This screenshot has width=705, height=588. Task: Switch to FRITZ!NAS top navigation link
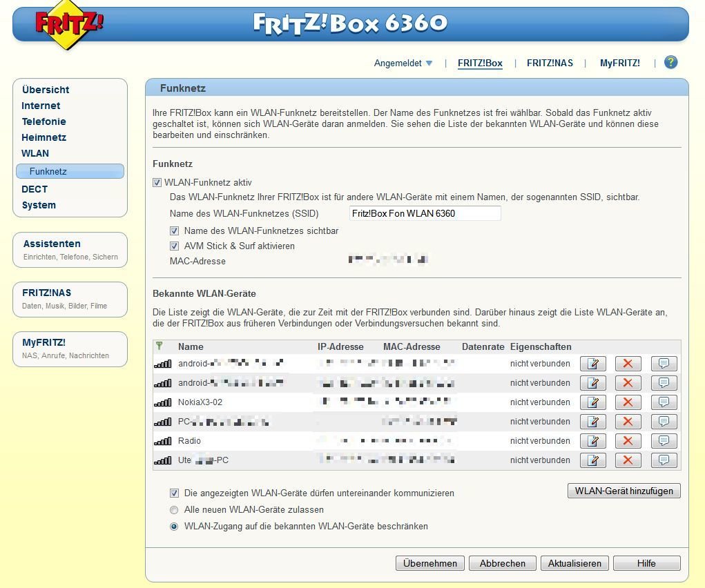coord(550,63)
